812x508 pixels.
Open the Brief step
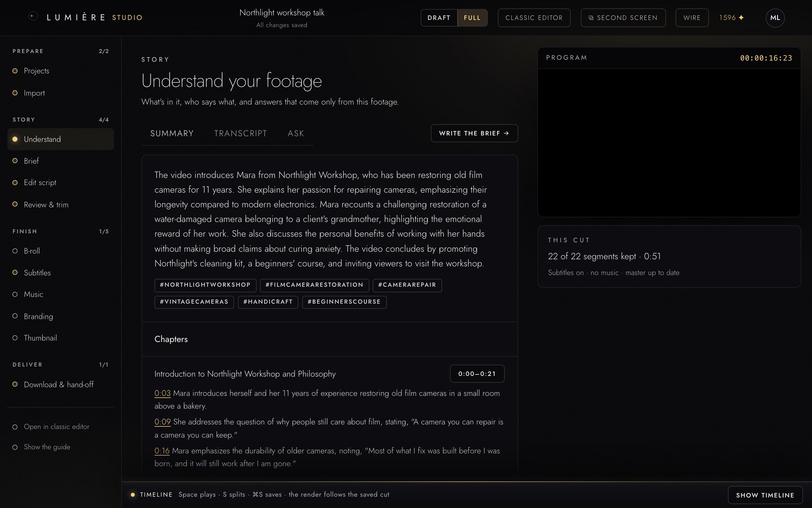tap(60, 161)
